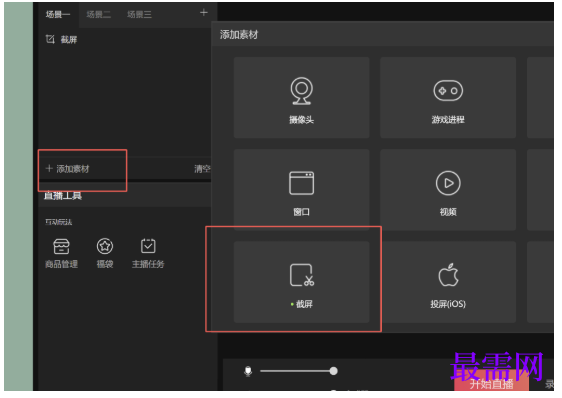Switch to 场景三 tab
Viewport: 562px width, 398px height.
pos(139,14)
